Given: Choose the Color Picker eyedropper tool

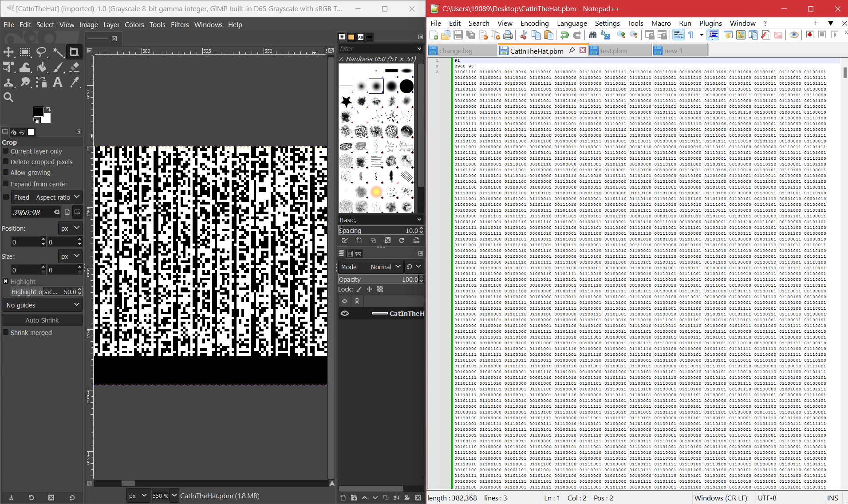Looking at the screenshot, I should [x=75, y=83].
